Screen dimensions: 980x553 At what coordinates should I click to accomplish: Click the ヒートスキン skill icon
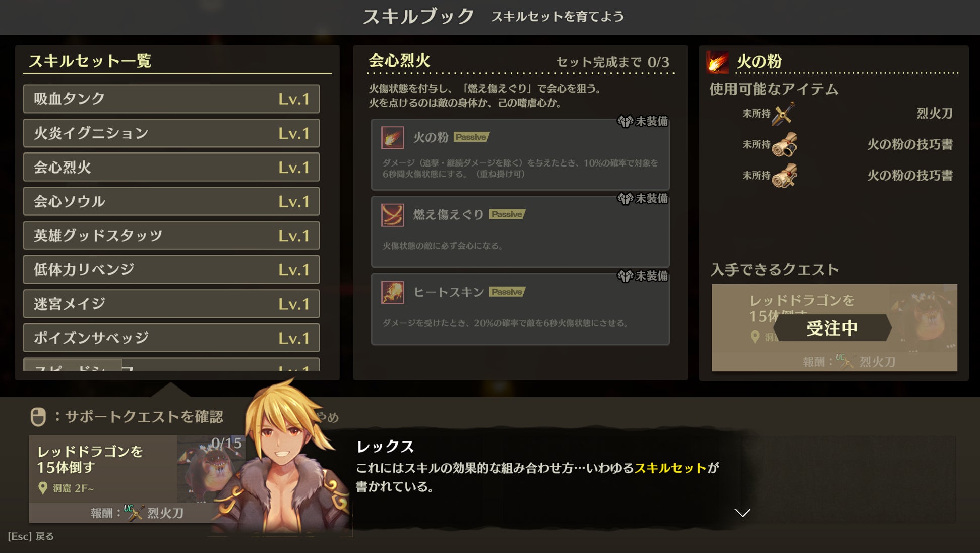point(392,292)
